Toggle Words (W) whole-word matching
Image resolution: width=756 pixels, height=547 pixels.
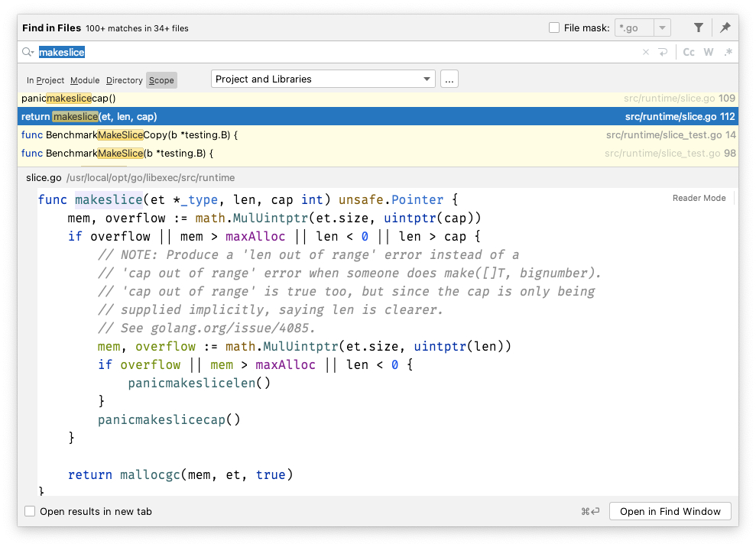(709, 52)
